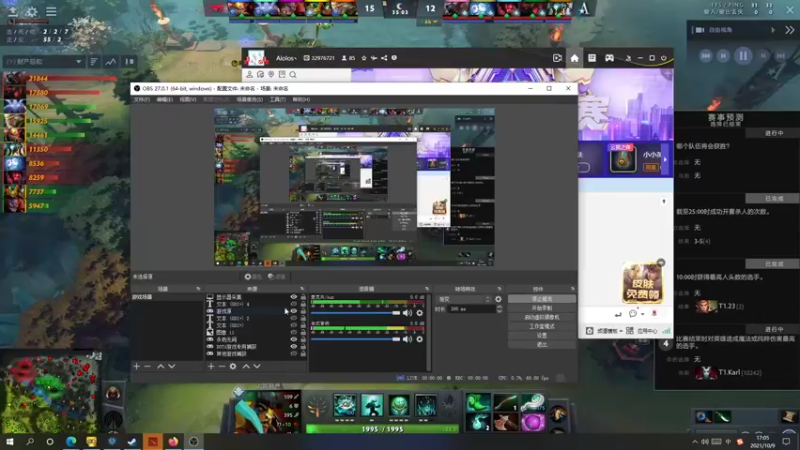800x450 pixels.
Task: Pop out the 控件 dock panel icon
Action: point(572,289)
